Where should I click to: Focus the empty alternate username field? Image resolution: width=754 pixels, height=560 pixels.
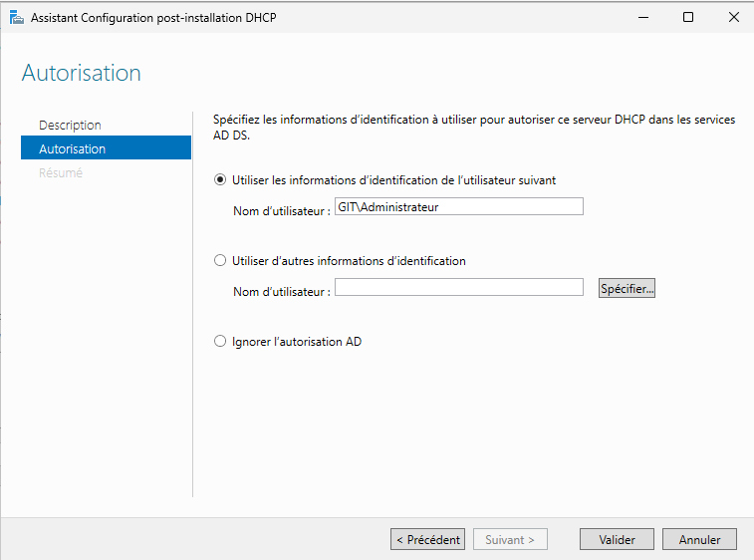coord(458,288)
